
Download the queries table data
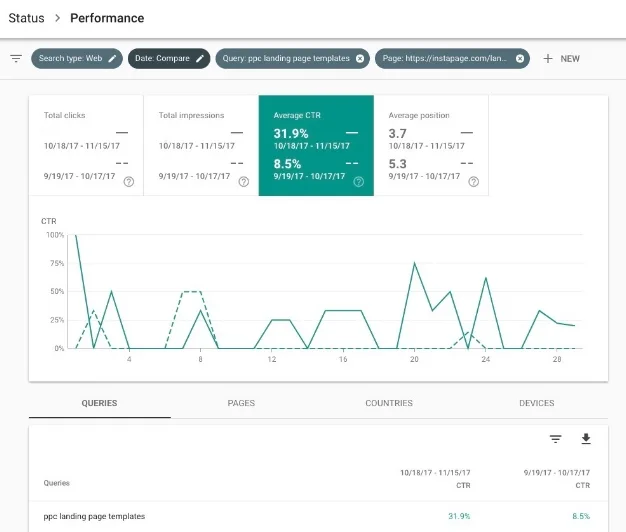coord(586,439)
